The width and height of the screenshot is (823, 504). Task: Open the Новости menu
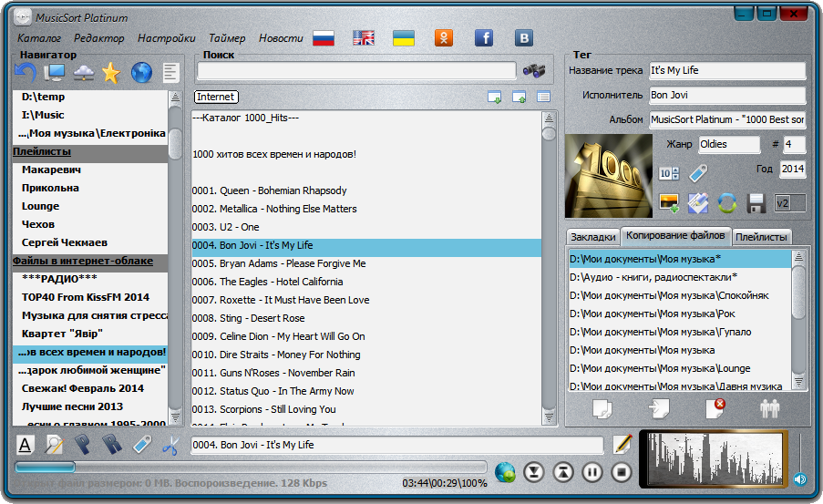pos(281,38)
